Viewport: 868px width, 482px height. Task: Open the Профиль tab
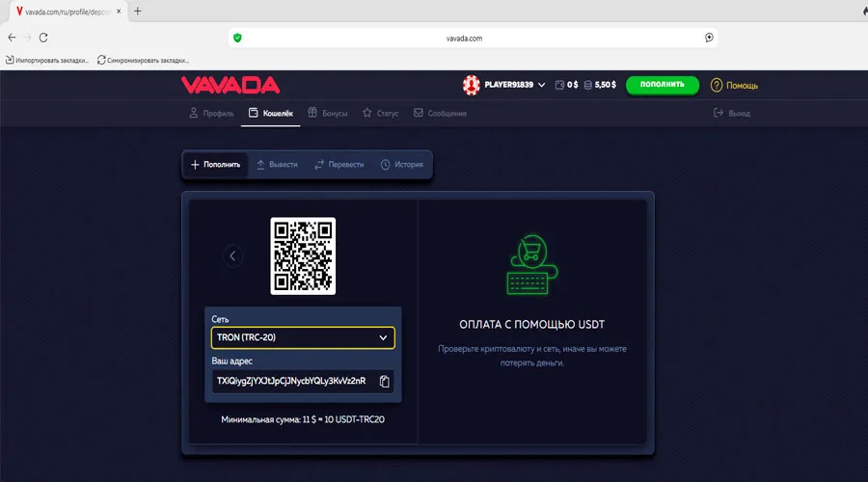click(x=211, y=113)
